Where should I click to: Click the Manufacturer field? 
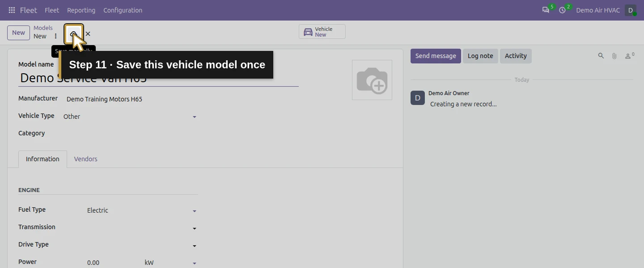(132, 99)
